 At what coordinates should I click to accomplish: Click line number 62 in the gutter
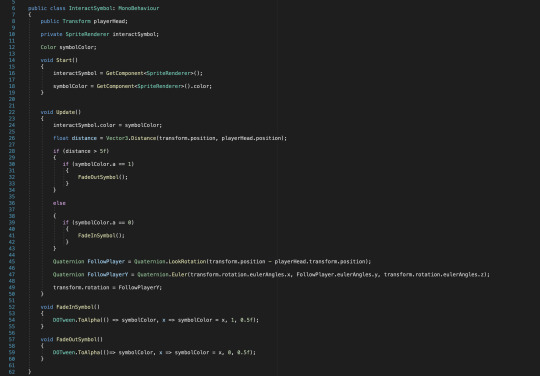point(12,372)
